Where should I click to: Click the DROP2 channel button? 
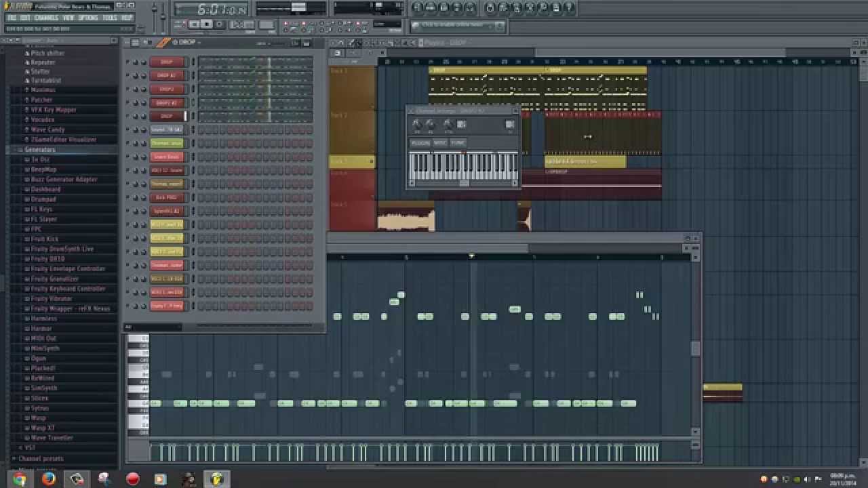pyautogui.click(x=167, y=89)
